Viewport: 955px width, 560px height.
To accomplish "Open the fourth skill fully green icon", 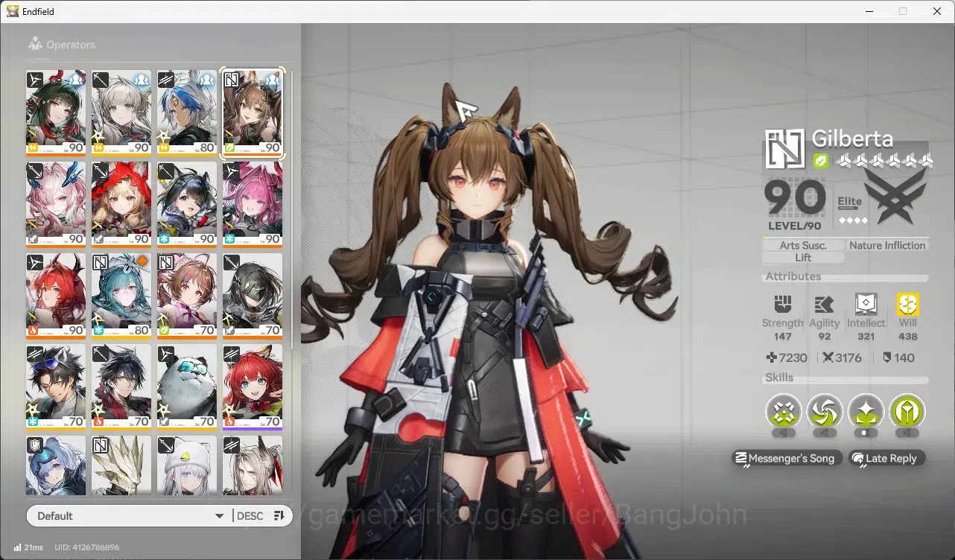I will (x=907, y=411).
